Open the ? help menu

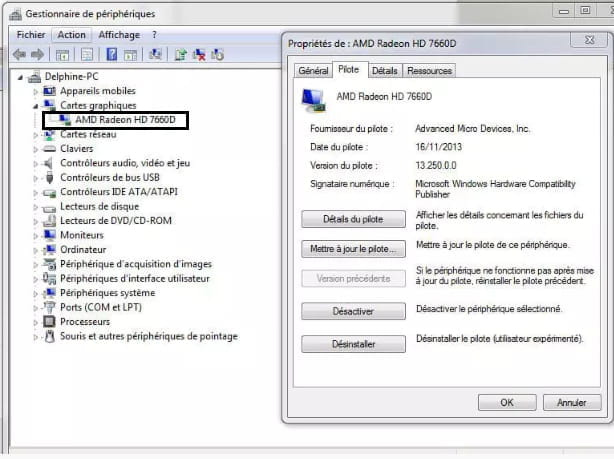(x=154, y=35)
